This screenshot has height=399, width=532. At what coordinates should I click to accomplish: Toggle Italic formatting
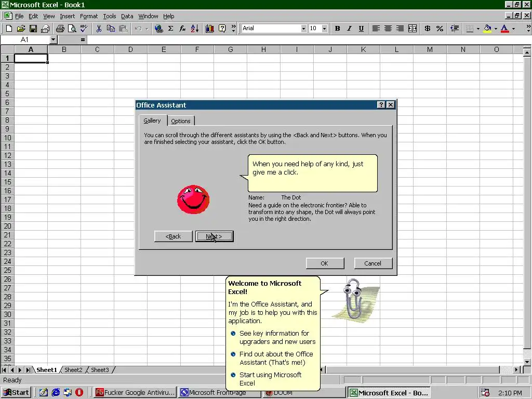point(349,29)
